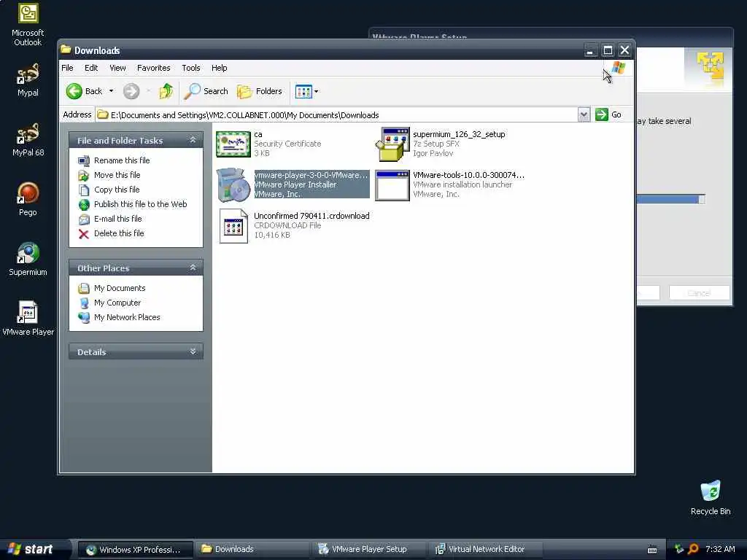
Task: Open the Edit menu
Action: [91, 68]
